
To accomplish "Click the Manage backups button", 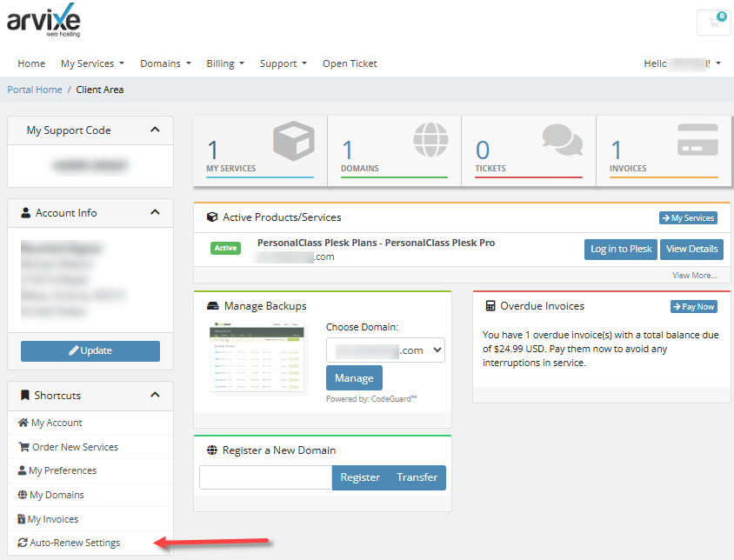I will point(354,378).
